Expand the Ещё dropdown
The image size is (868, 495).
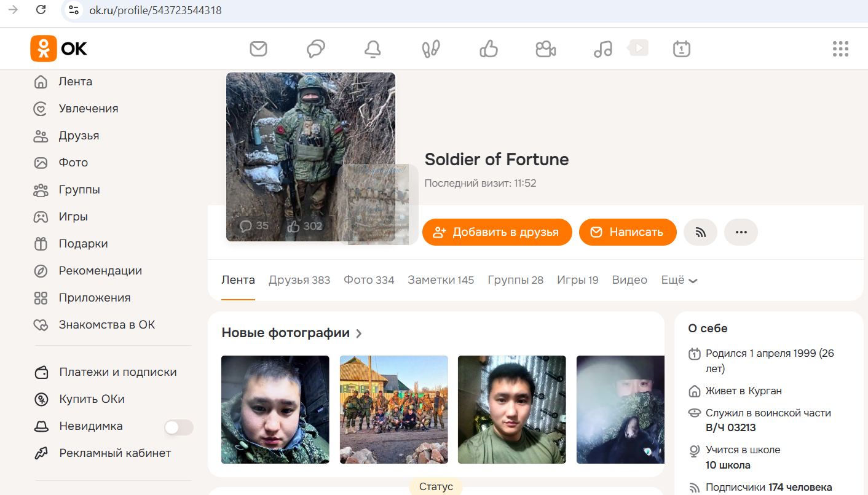[x=679, y=280]
